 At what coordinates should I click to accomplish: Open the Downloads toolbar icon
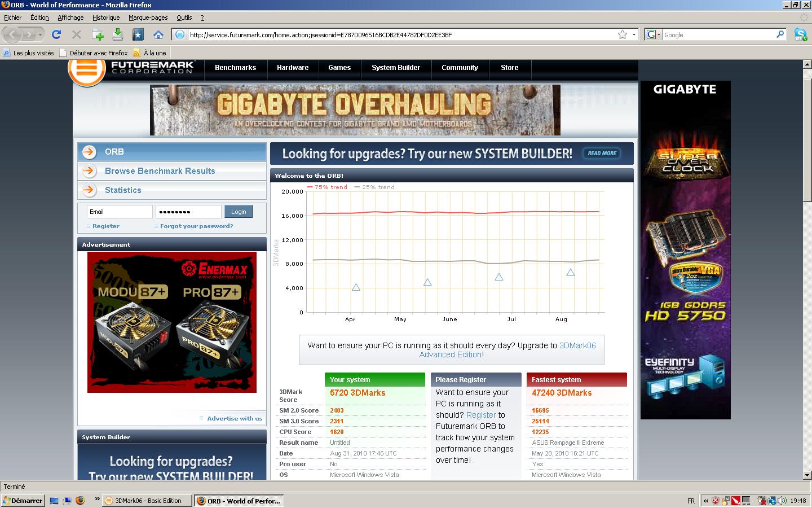pos(118,35)
